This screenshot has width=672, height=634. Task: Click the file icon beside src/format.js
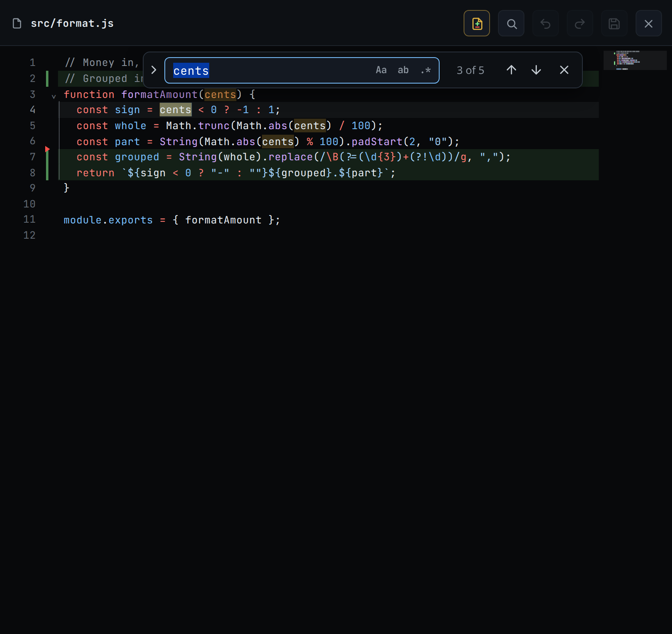point(17,24)
